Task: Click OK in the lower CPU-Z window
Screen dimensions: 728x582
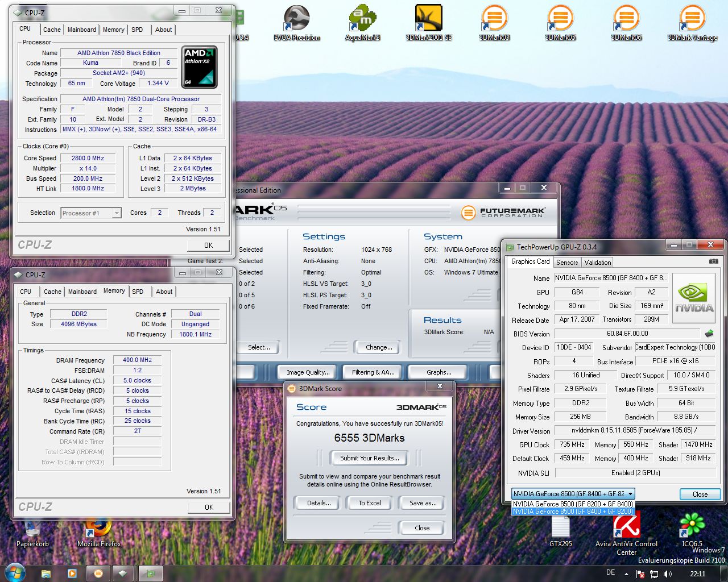Action: [209, 508]
